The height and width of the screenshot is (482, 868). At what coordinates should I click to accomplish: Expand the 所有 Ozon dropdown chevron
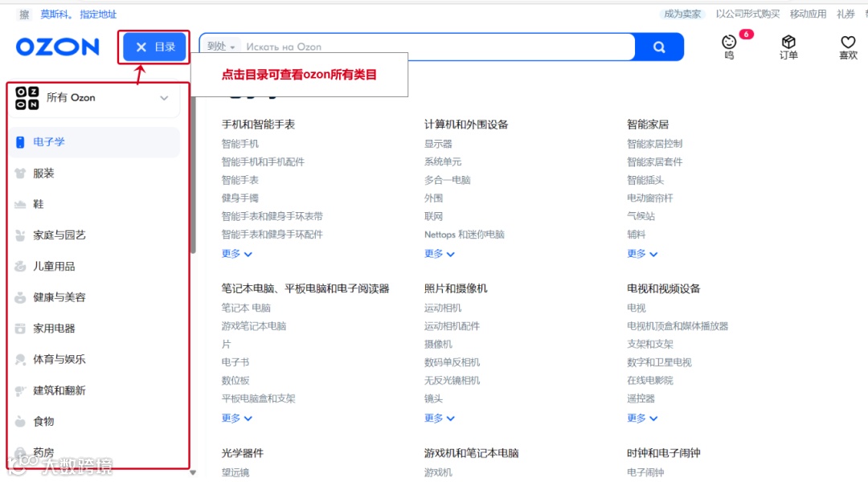point(164,98)
